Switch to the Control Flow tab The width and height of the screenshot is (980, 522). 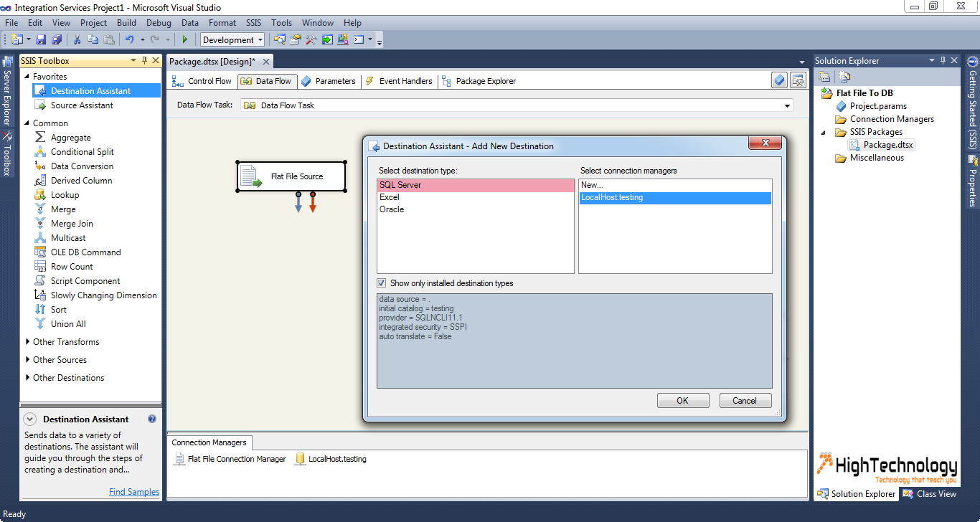[x=202, y=81]
